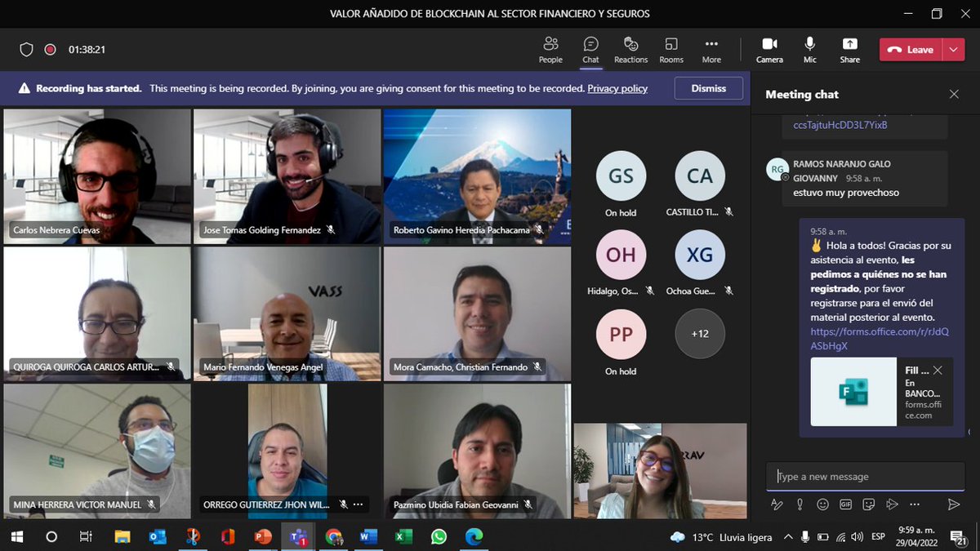
Task: Open the Forms preview thumbnail
Action: pos(853,392)
